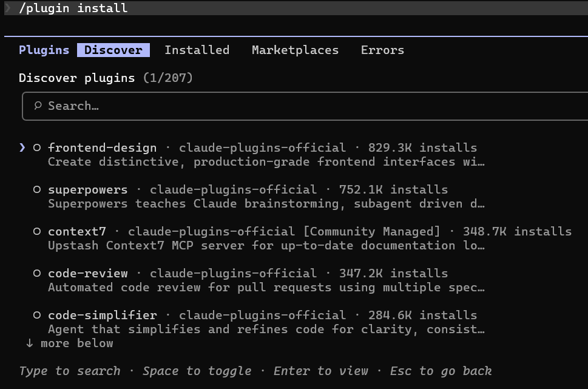Click claude-plugins-official on the superpowers row
Screen dimensions: 588x389
point(233,190)
